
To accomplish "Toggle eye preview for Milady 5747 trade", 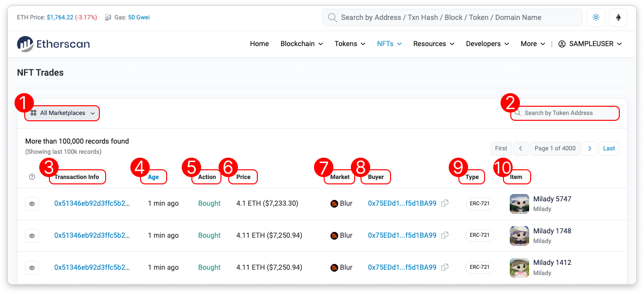I will click(x=32, y=204).
